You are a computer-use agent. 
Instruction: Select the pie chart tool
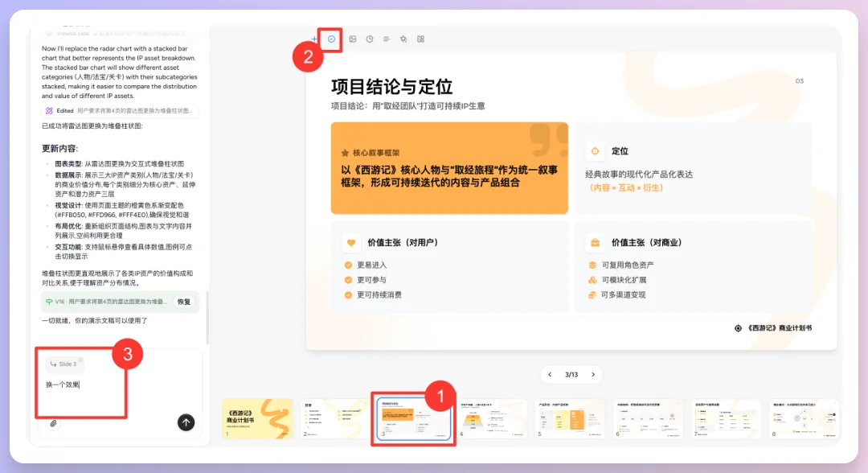click(370, 39)
